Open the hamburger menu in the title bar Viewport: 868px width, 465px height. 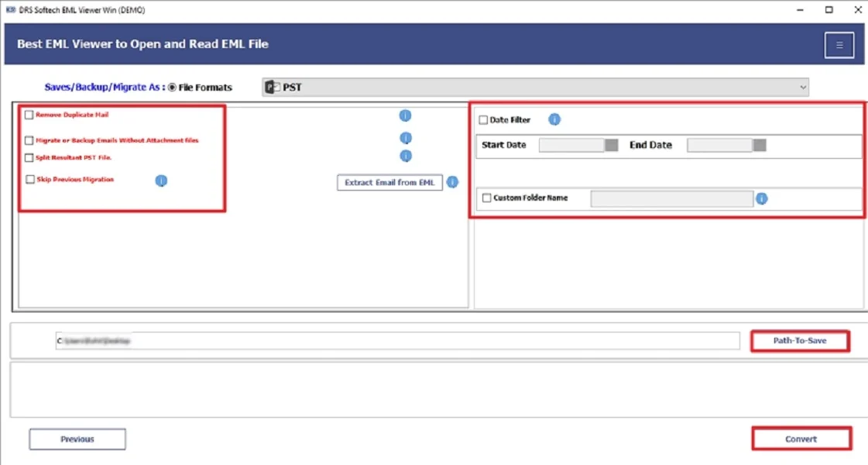839,45
